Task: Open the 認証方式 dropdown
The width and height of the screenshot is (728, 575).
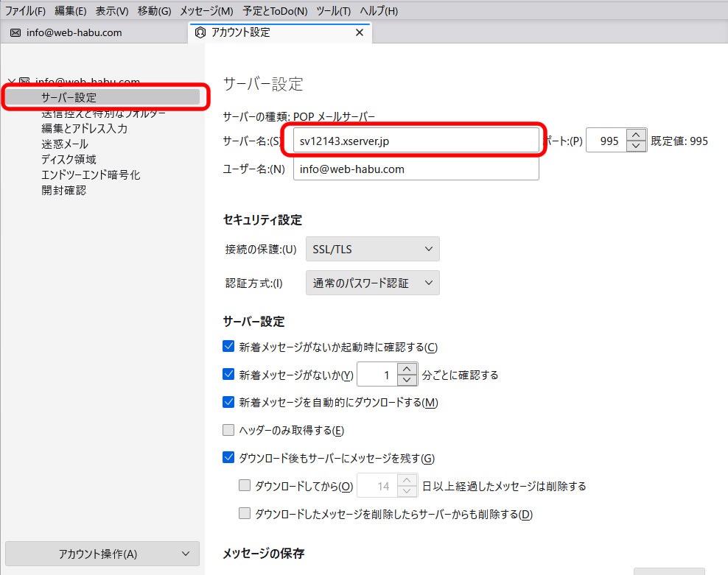Action: [x=372, y=283]
